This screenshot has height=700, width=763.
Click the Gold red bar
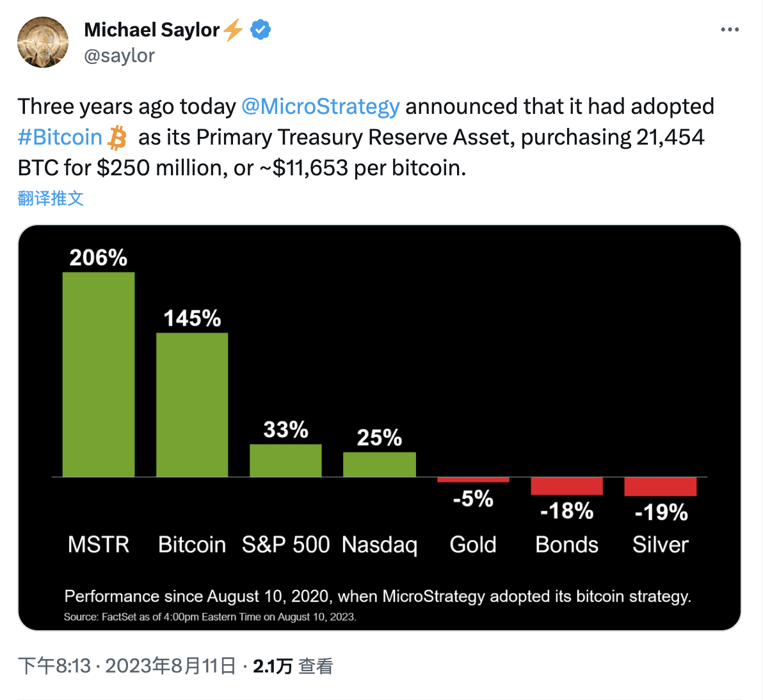[473, 481]
